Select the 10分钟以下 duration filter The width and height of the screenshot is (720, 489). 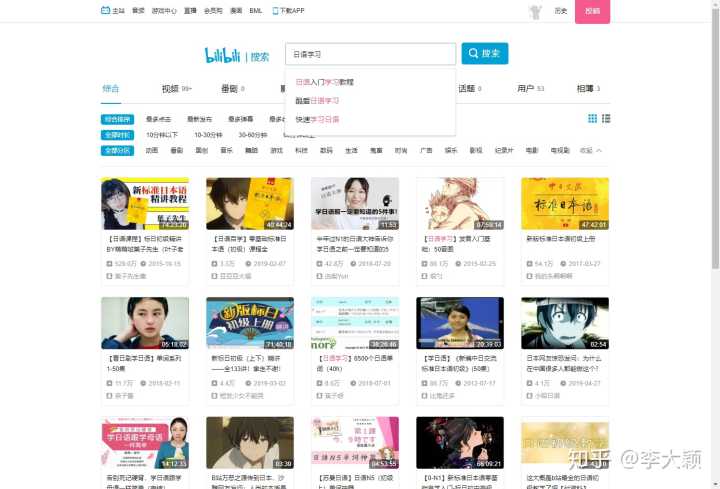(x=162, y=134)
